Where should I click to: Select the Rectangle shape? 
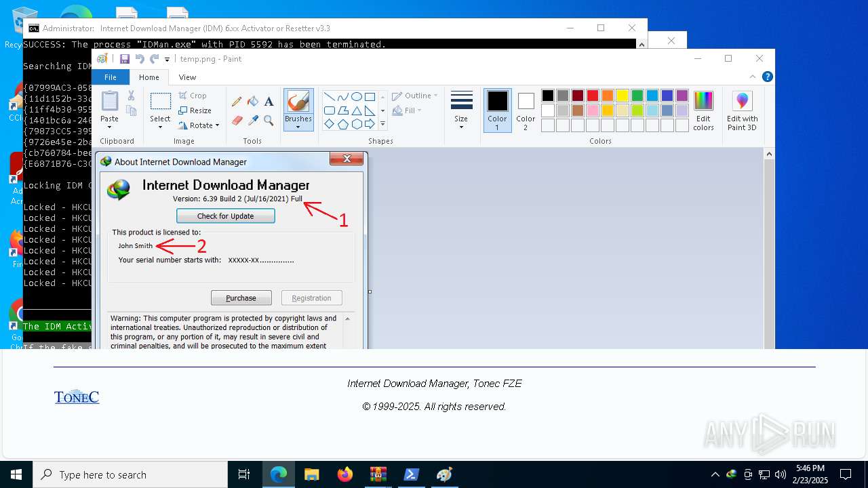[370, 97]
